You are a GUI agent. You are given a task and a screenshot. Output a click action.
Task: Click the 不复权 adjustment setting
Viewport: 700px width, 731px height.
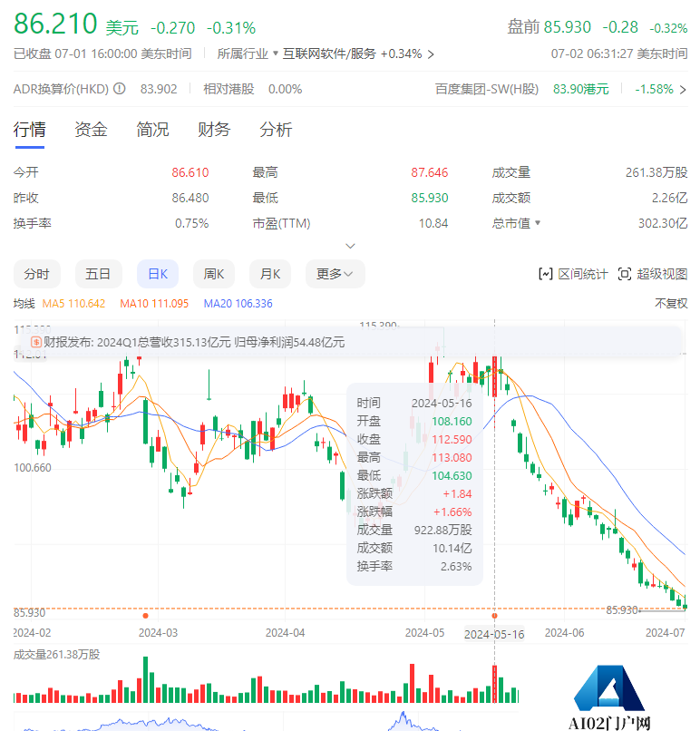(x=671, y=304)
